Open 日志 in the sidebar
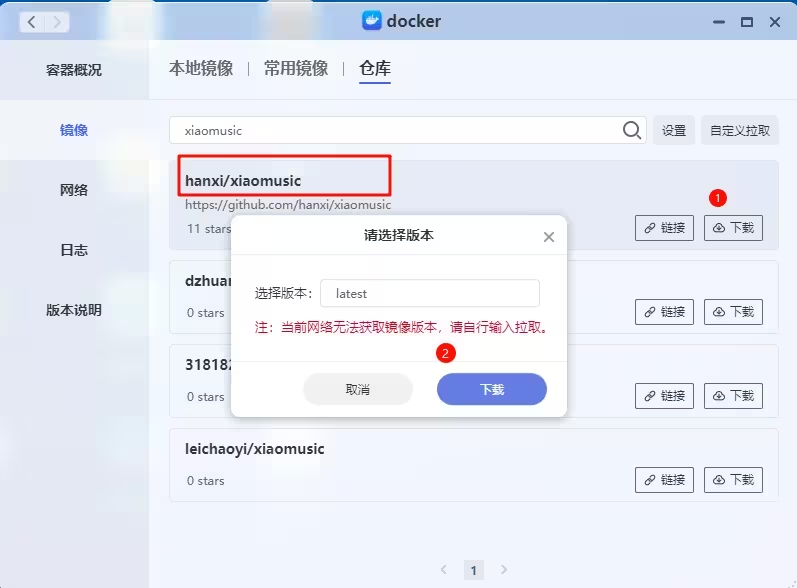The height and width of the screenshot is (588, 797). (x=74, y=250)
